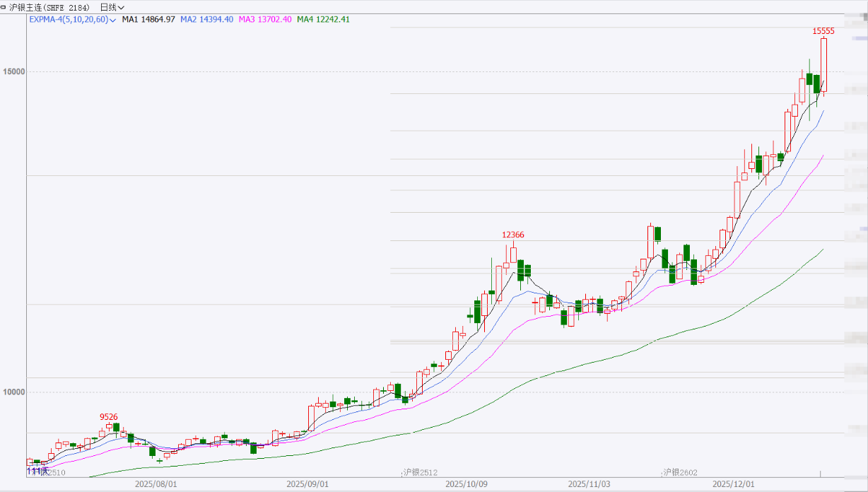Click the 2025/09/01 date on time axis
The image size is (868, 492).
[307, 485]
